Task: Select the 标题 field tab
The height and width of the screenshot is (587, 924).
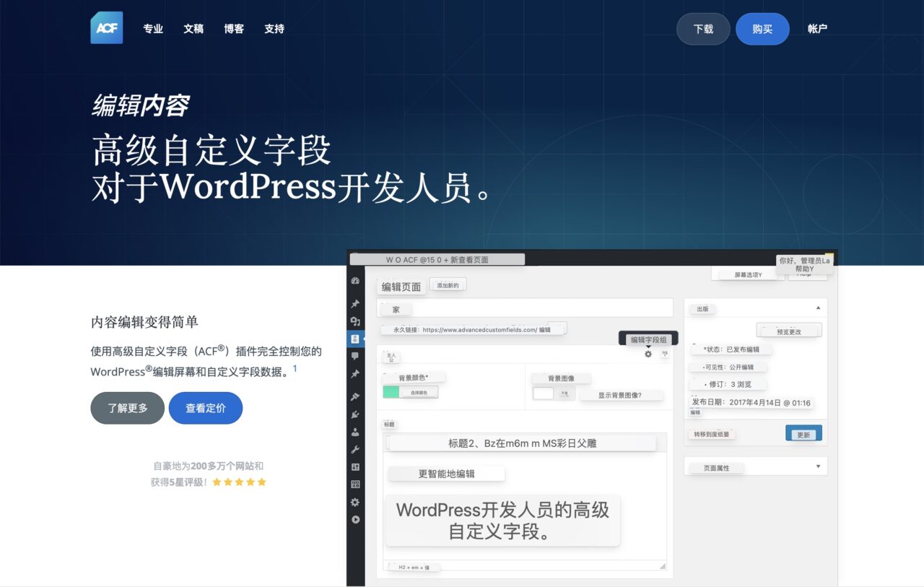Action: [x=389, y=425]
